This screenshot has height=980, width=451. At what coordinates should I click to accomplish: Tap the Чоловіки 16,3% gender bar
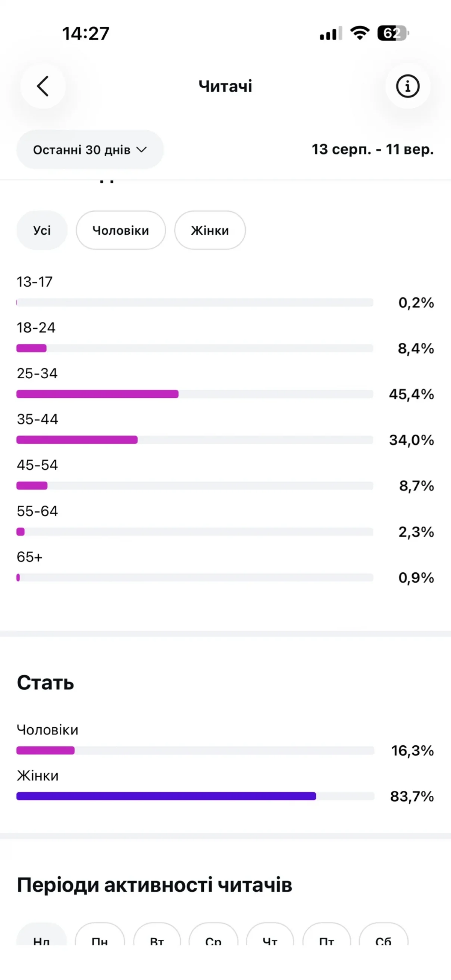195,751
